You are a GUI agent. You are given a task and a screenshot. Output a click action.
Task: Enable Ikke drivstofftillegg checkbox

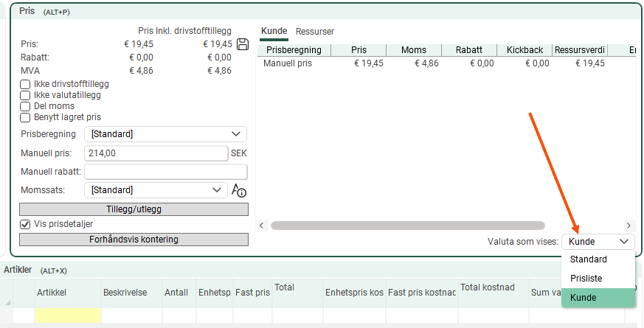(x=25, y=84)
